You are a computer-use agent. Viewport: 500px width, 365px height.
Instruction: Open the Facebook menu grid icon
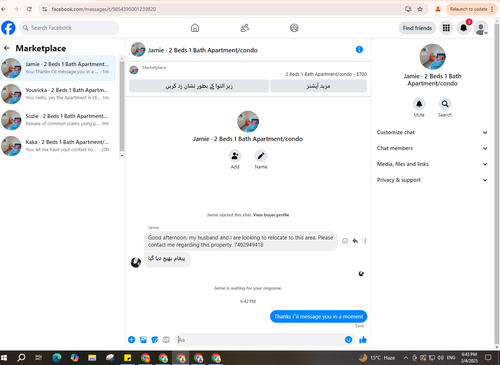[x=446, y=28]
